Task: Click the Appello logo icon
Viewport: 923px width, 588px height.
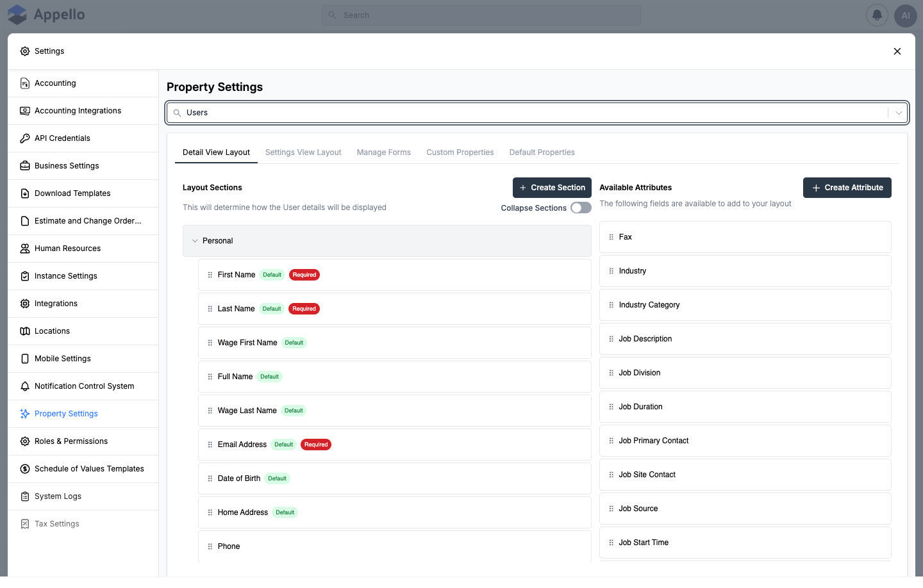Action: 17,15
